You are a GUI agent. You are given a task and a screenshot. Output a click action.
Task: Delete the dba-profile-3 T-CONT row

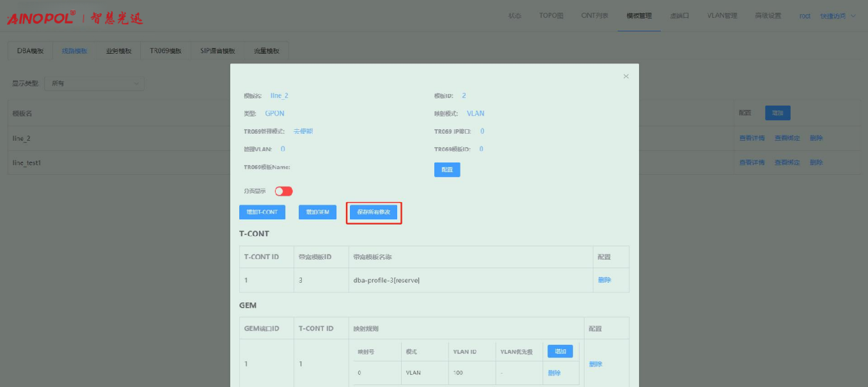click(604, 280)
